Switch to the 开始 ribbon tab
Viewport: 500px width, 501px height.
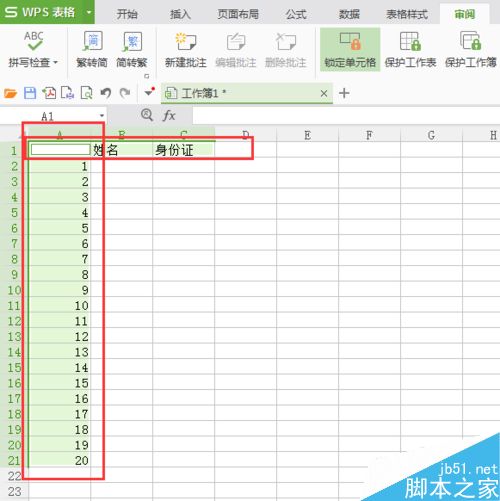[x=127, y=14]
